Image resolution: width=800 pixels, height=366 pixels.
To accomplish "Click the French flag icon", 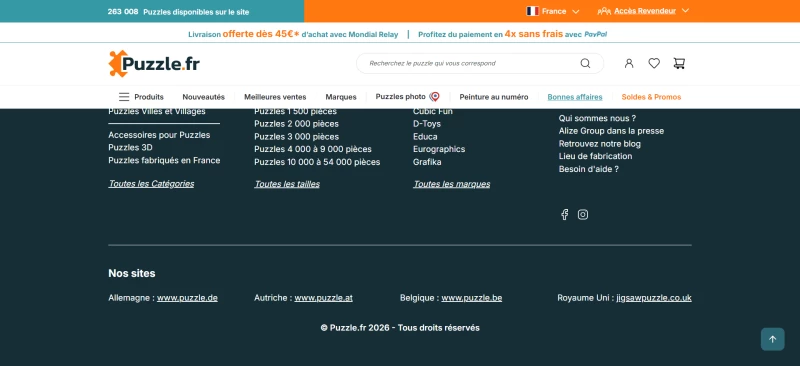I will (533, 11).
